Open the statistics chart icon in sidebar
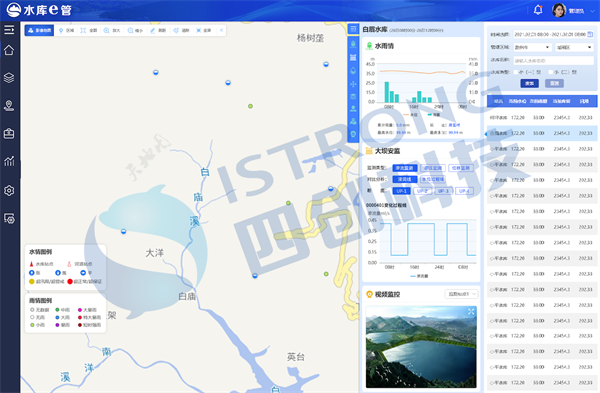The height and width of the screenshot is (393, 600). pos(9,161)
